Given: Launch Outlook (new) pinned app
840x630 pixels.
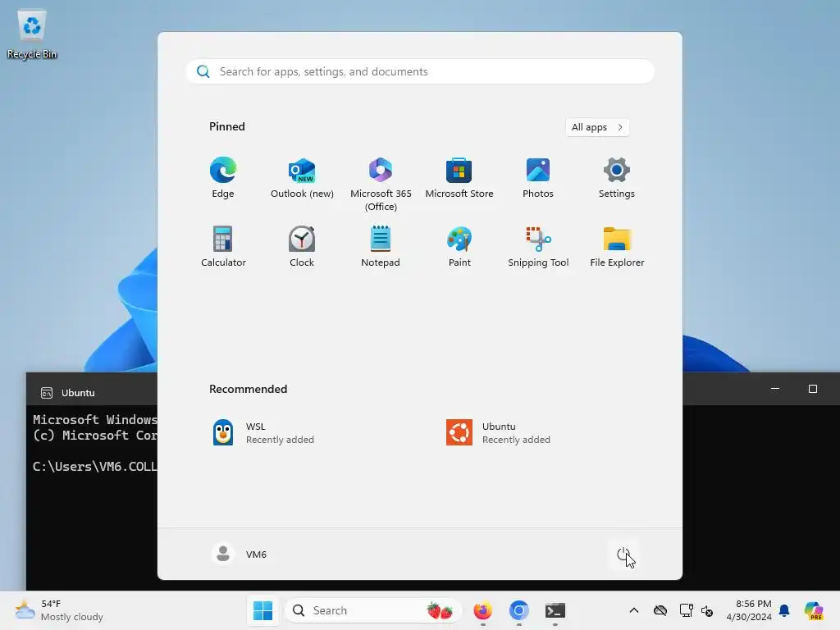Looking at the screenshot, I should (x=302, y=178).
